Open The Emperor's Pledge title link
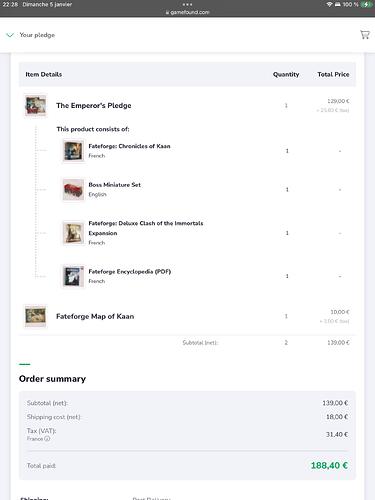Screen dimensions: 375x500 (94, 106)
